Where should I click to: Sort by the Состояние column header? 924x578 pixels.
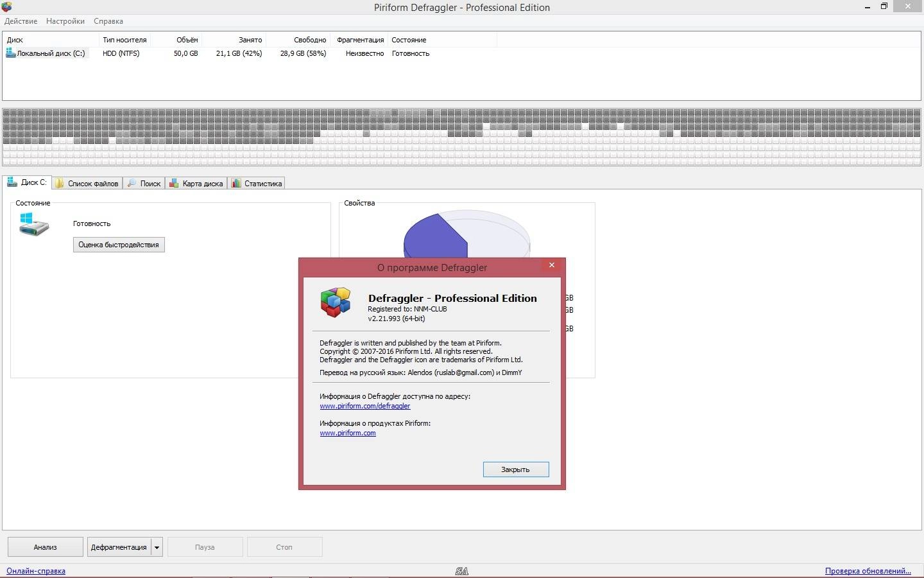442,40
